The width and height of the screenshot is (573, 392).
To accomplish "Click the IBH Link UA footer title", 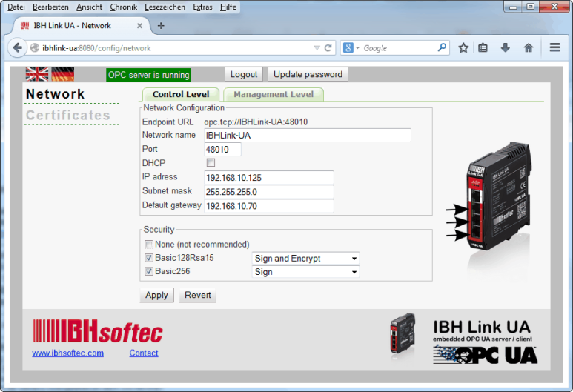I will point(481,327).
